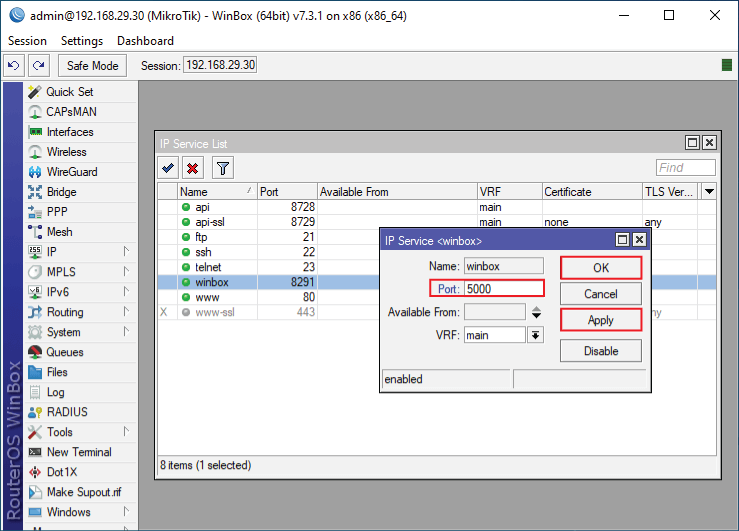Open CAPsMAN in sidebar

click(80, 112)
